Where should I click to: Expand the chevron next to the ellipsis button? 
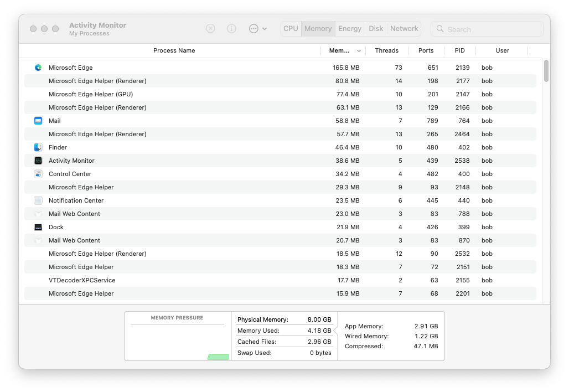[x=265, y=29]
